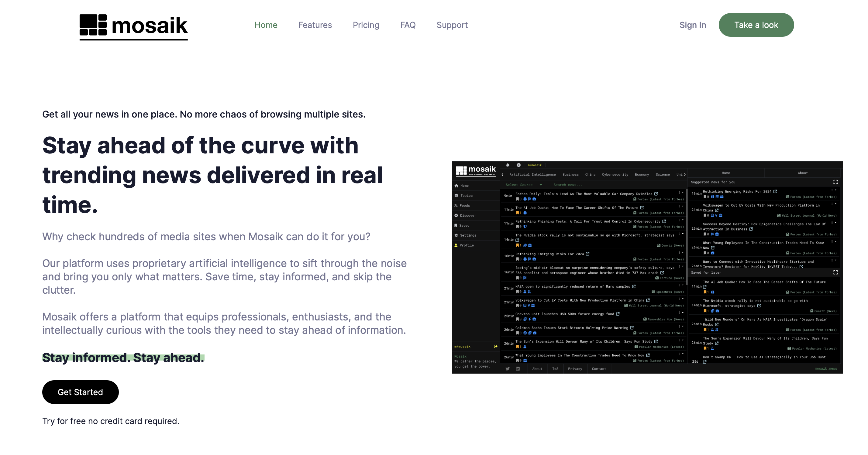Viewport: 868px width, 455px height.
Task: Click the logout icon next to m/mosaik
Action: coord(496,346)
